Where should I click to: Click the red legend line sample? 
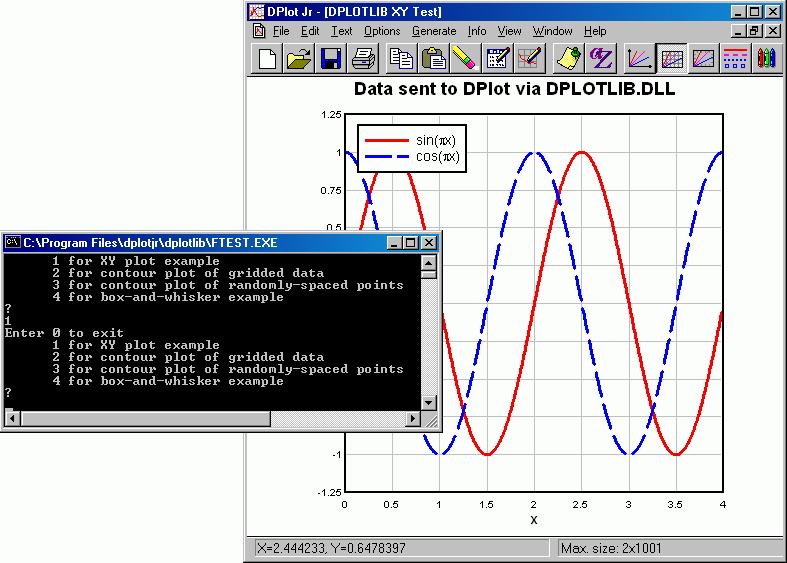(x=386, y=140)
